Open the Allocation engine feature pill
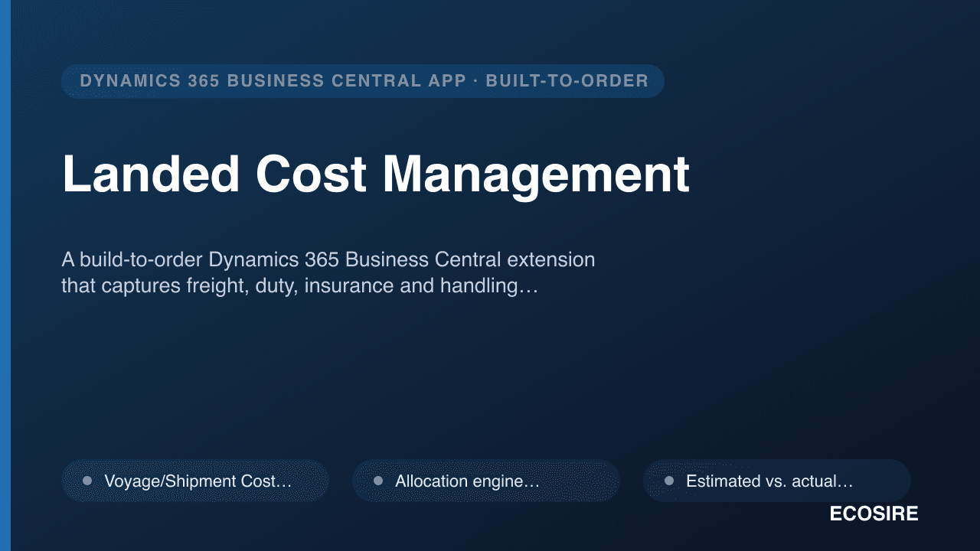 (x=486, y=481)
